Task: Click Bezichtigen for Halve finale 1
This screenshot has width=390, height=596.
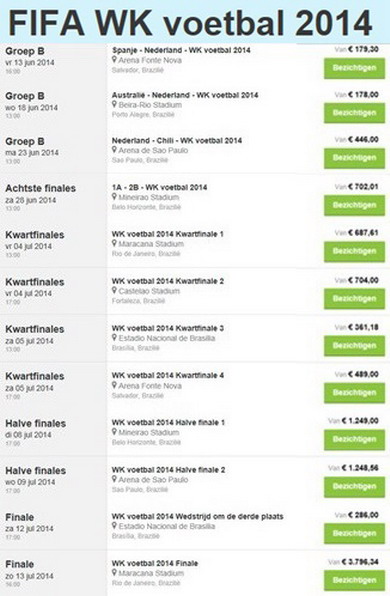Action: tap(354, 440)
